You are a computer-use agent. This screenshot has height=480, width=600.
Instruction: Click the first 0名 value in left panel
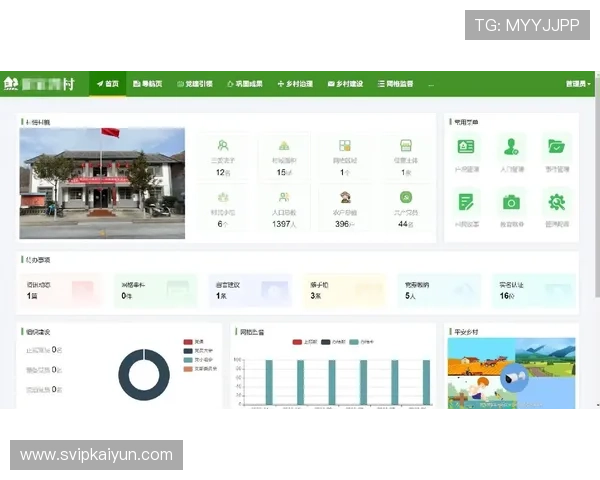57,349
